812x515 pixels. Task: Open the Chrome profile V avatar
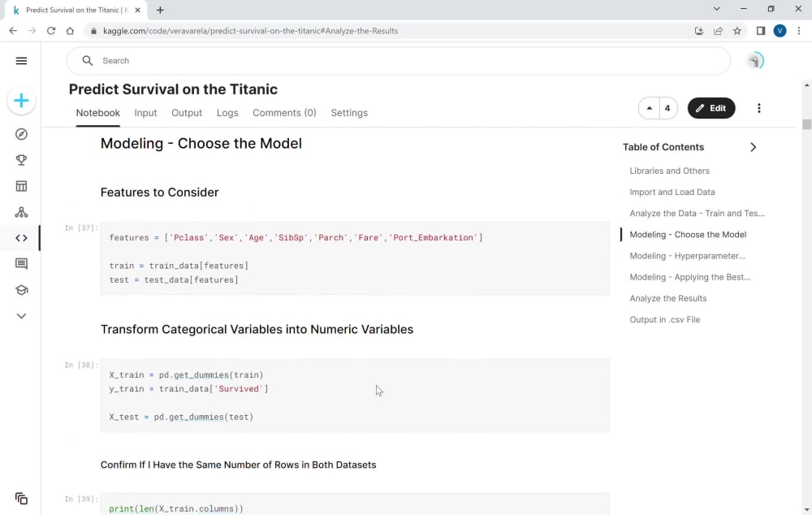tap(780, 31)
